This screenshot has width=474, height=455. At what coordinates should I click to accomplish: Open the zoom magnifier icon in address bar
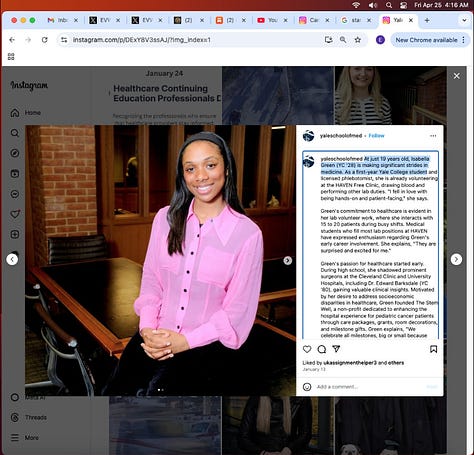pyautogui.click(x=343, y=40)
